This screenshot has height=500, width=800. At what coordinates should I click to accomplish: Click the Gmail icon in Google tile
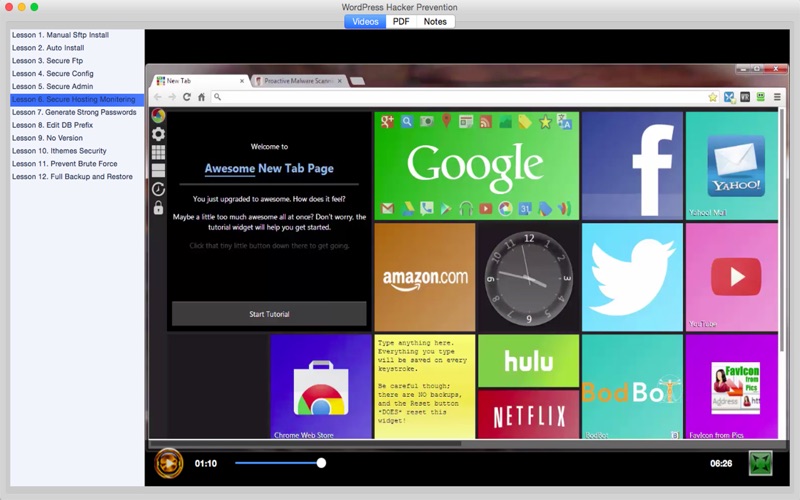pyautogui.click(x=387, y=208)
